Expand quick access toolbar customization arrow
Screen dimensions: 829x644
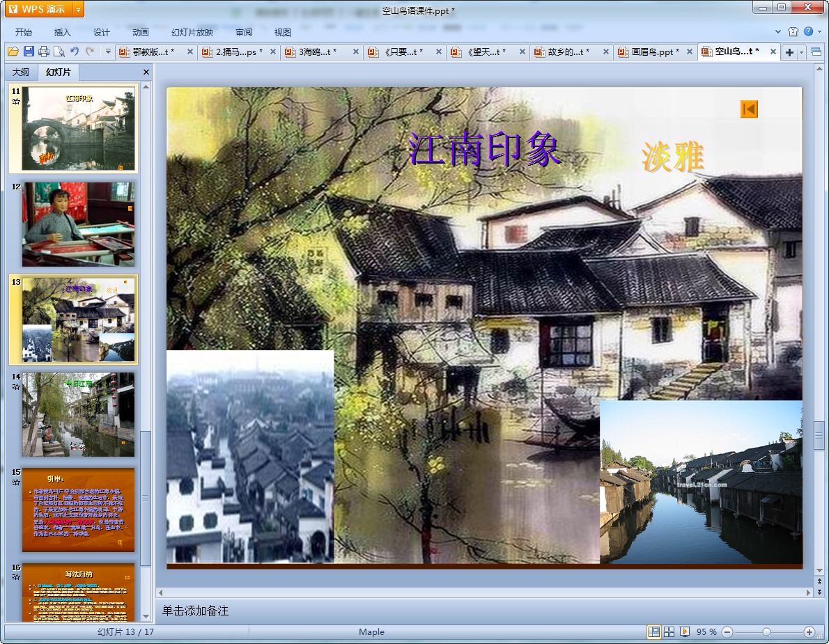[108, 52]
